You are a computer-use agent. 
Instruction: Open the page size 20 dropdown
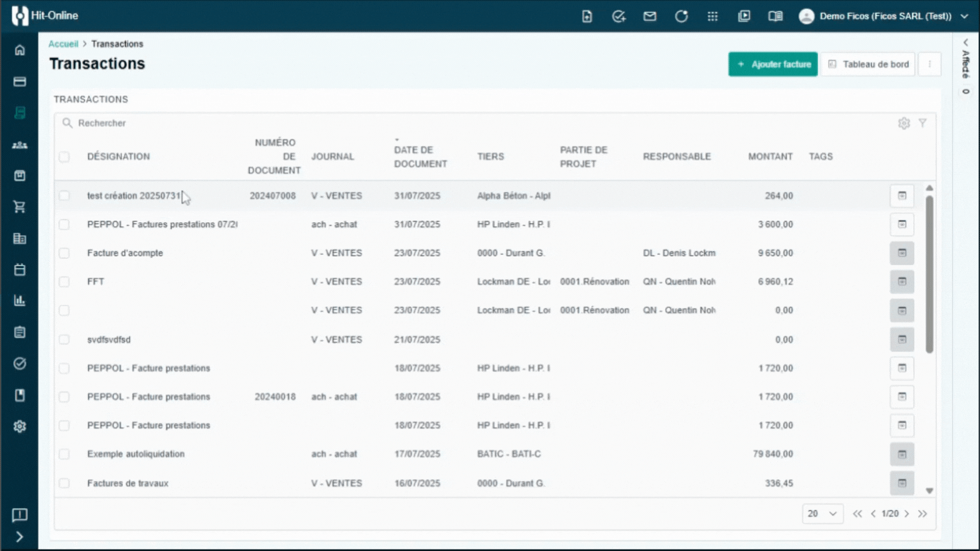[822, 514]
